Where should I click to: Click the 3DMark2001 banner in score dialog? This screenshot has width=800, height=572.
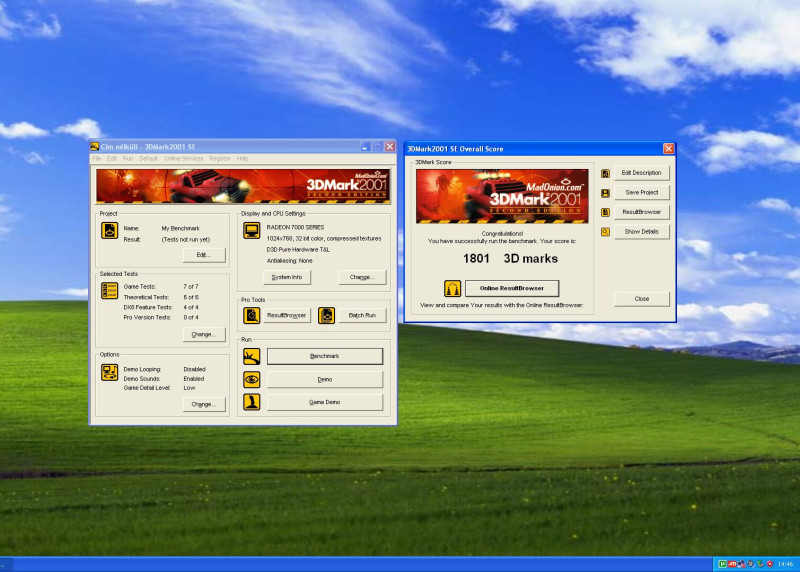coord(502,196)
